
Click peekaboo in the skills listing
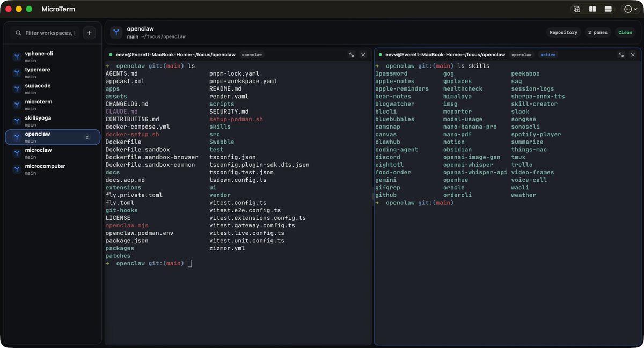coord(525,73)
